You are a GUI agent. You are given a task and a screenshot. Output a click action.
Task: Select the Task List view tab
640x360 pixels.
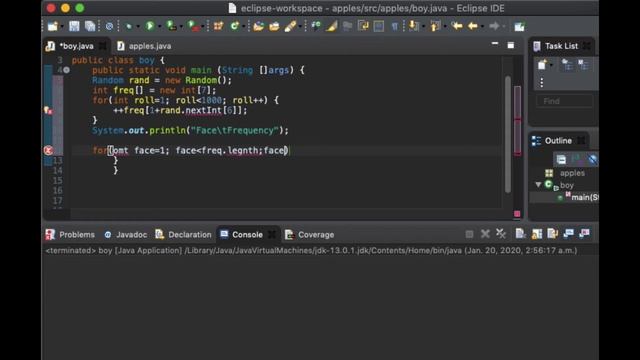562,46
